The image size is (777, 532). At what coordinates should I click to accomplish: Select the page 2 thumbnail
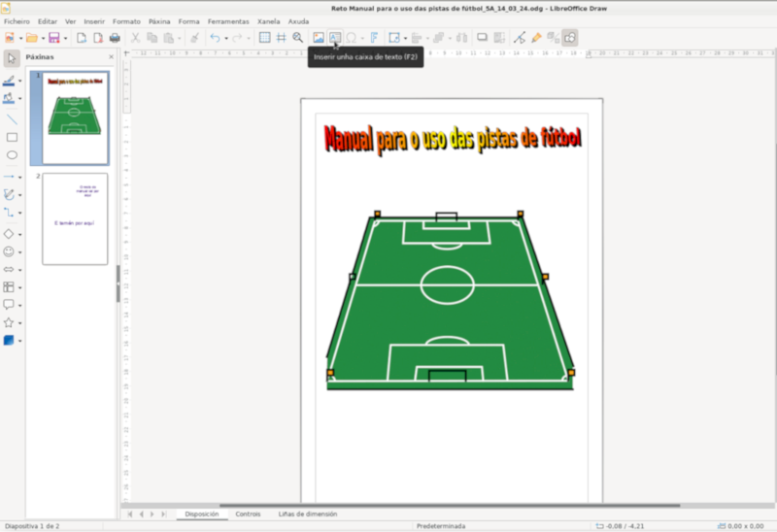(x=75, y=219)
